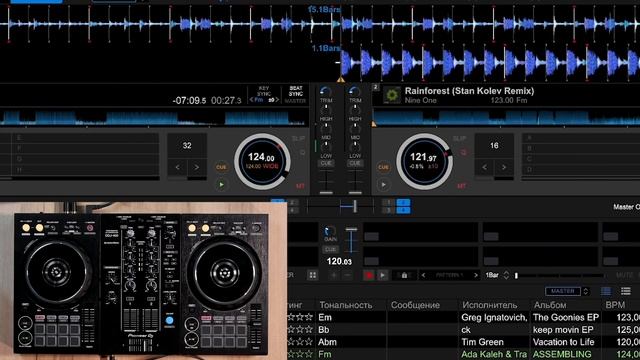This screenshot has width=640, height=360.
Task: Select the Ada Kaleh ASSEMBLING track row
Action: [x=463, y=354]
